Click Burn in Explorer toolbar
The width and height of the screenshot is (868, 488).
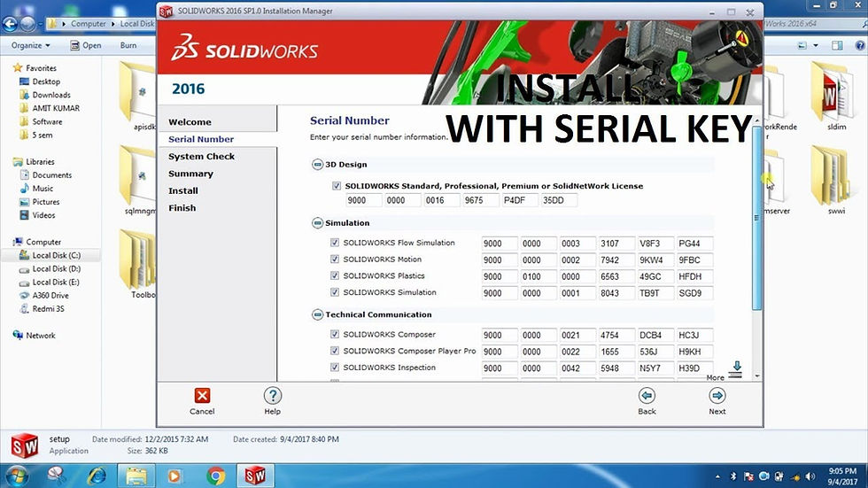128,45
